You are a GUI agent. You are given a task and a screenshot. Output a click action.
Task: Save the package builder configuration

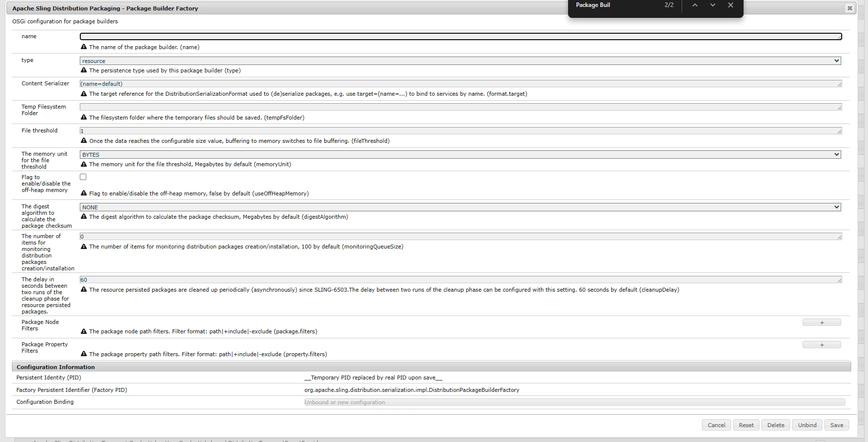coord(837,425)
